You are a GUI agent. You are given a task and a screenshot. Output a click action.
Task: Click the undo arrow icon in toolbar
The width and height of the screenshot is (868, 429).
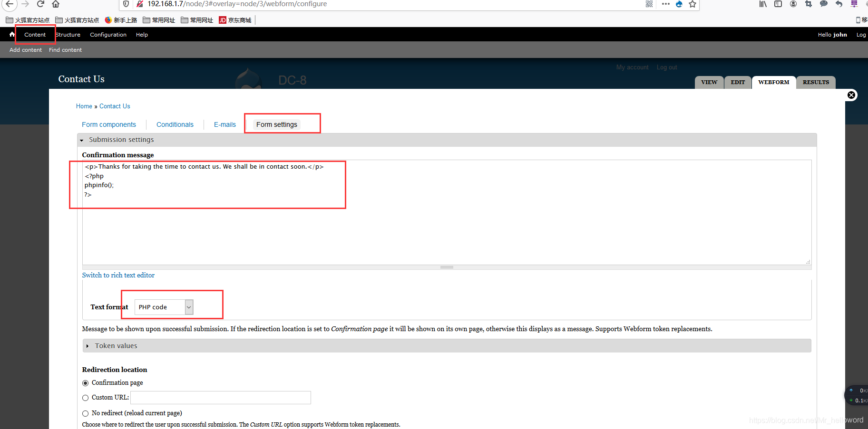point(839,4)
